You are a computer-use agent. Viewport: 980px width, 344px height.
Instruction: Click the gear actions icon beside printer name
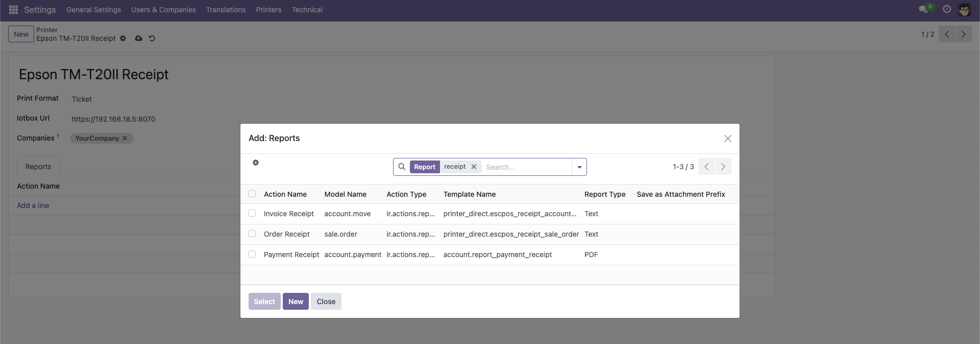pos(123,38)
